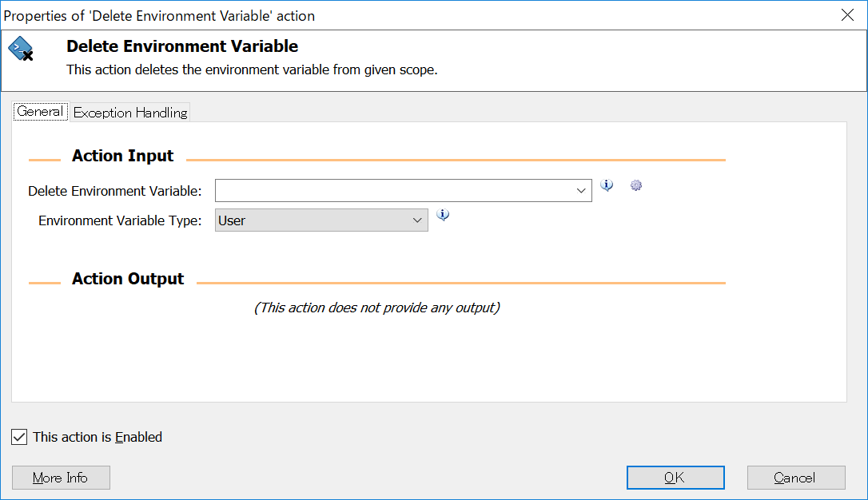The height and width of the screenshot is (500, 868).
Task: Open info tooltip for Environment Variable Type
Action: (x=443, y=215)
